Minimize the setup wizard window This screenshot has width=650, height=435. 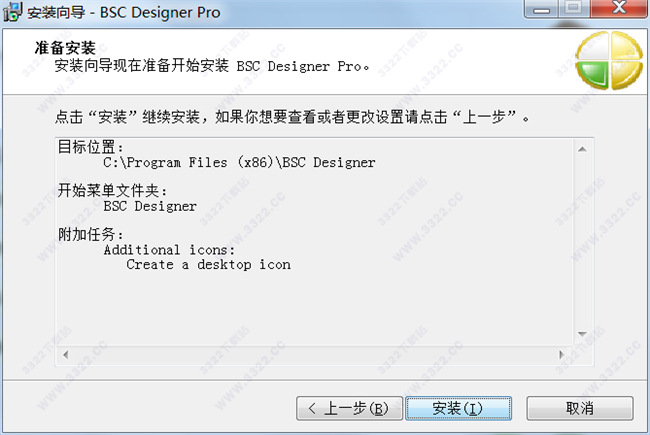[542, 10]
